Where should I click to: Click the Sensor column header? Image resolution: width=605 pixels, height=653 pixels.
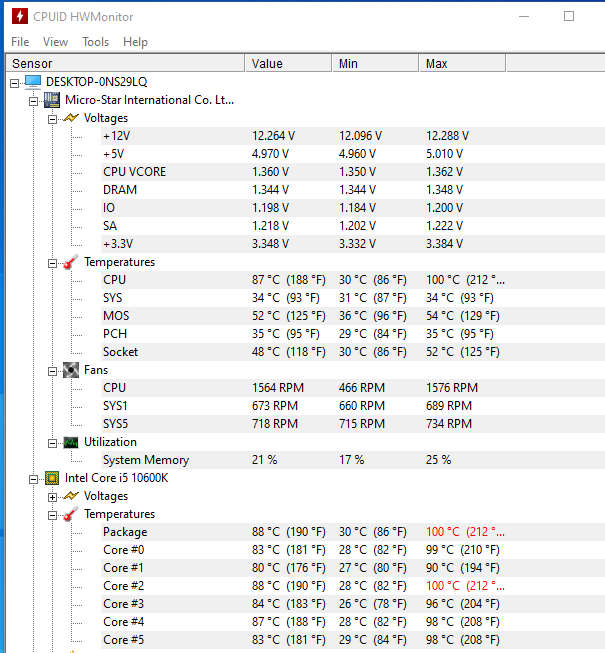click(125, 63)
